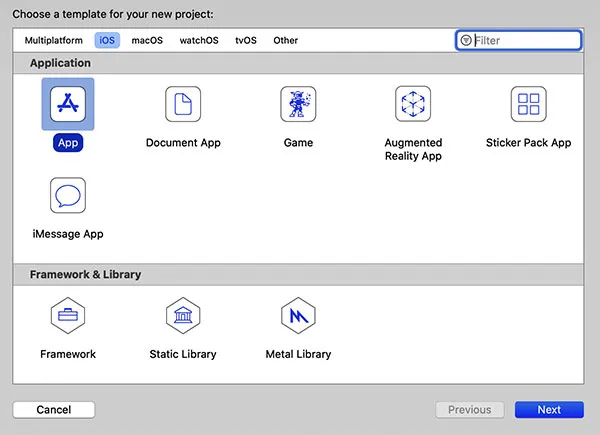
Task: Select the Other platform tab
Action: (x=286, y=41)
